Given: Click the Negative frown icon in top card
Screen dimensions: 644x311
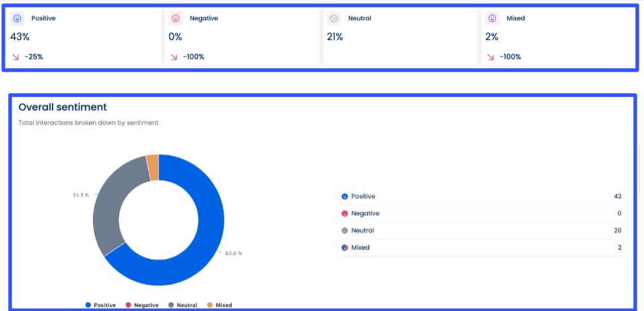Looking at the screenshot, I should coord(176,19).
